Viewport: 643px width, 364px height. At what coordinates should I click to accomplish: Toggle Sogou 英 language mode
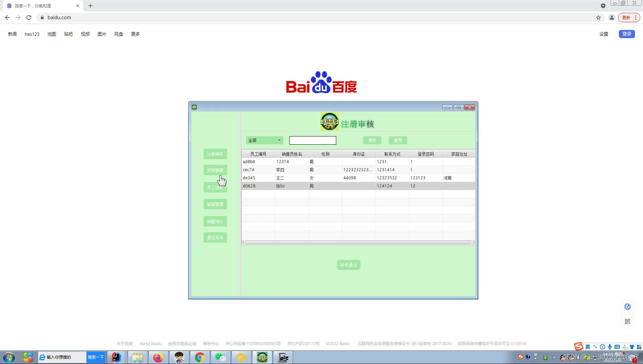587,347
